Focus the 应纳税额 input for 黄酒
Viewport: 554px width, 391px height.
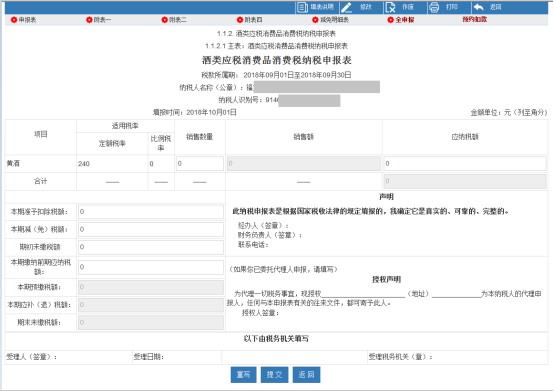465,164
